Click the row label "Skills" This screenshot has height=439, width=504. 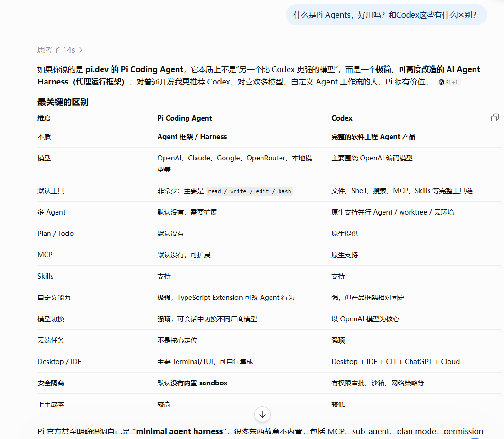click(45, 276)
